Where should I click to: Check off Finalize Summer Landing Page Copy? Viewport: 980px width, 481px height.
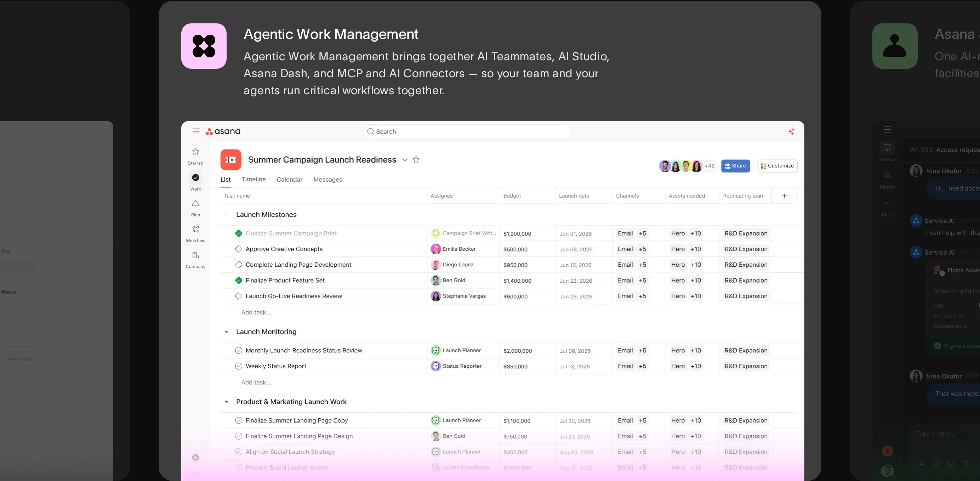point(239,420)
